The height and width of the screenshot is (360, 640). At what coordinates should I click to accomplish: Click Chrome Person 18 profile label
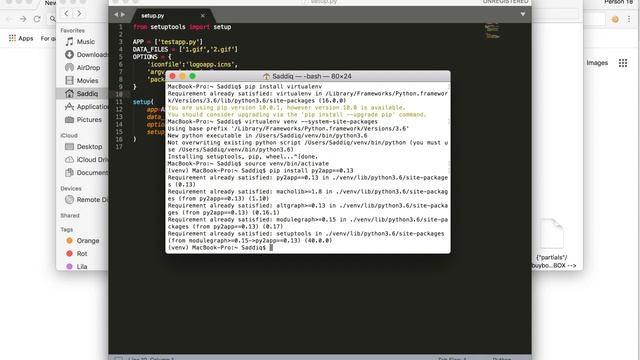click(x=619, y=2)
